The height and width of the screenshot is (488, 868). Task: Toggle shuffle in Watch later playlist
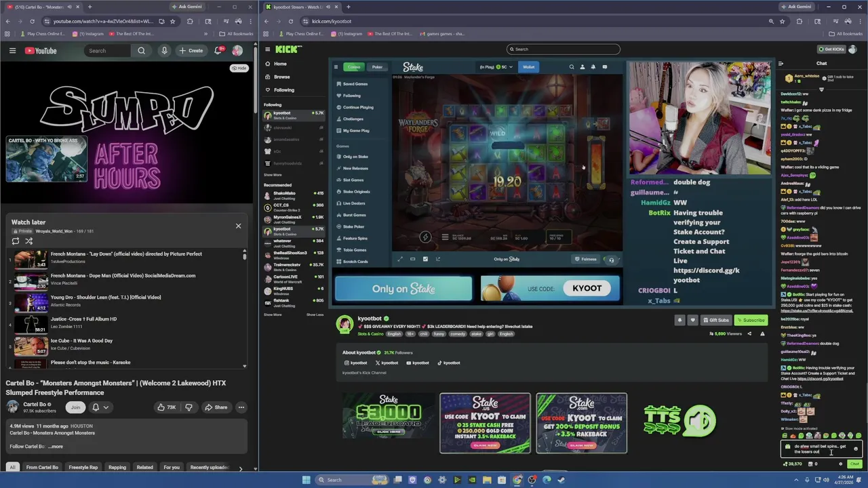(x=29, y=241)
